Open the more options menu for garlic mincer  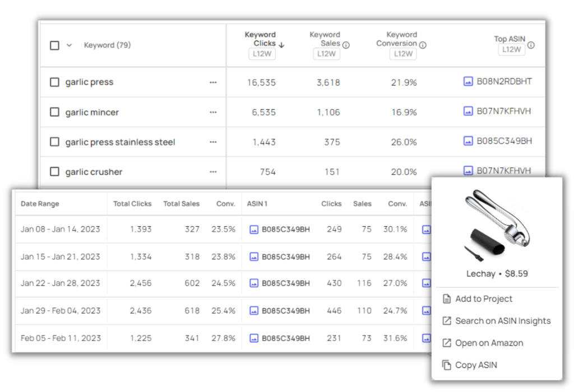[213, 112]
